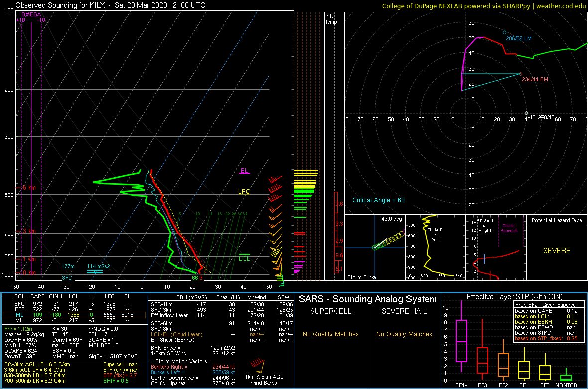Image resolution: width=588 pixels, height=389 pixels.
Task: Click the 'Corfidi Upshear' storm motion line
Action: 193,384
